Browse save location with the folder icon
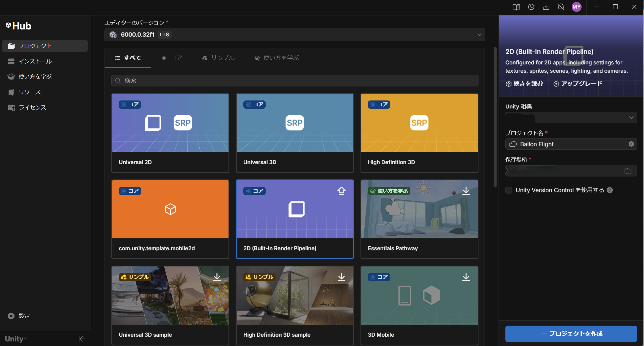 coord(628,171)
